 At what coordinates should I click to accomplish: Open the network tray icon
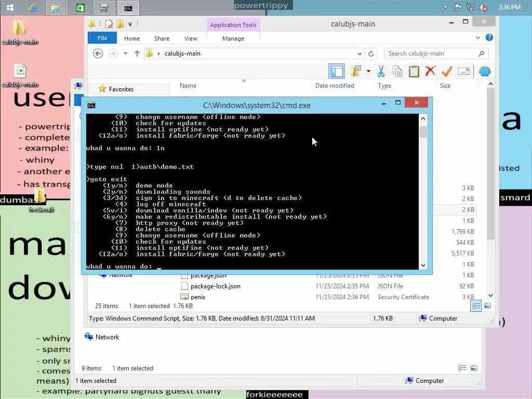click(470, 7)
